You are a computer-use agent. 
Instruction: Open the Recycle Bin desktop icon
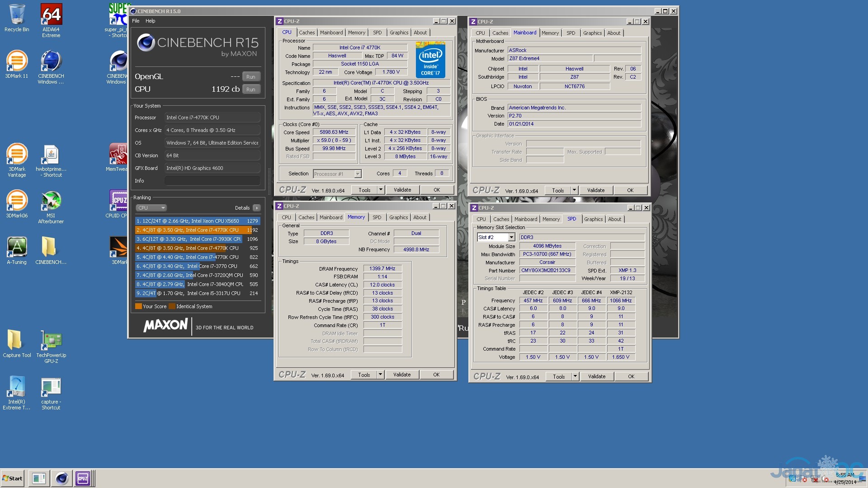coord(17,18)
